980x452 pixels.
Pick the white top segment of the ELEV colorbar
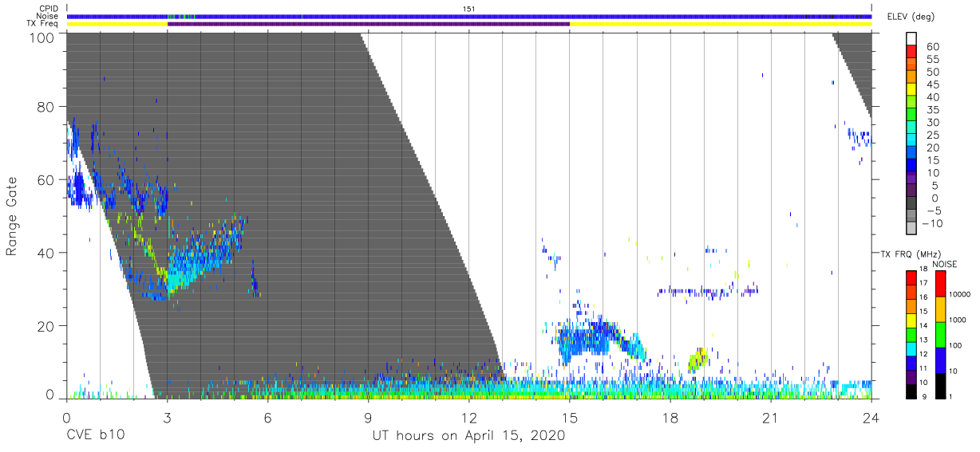[x=912, y=39]
